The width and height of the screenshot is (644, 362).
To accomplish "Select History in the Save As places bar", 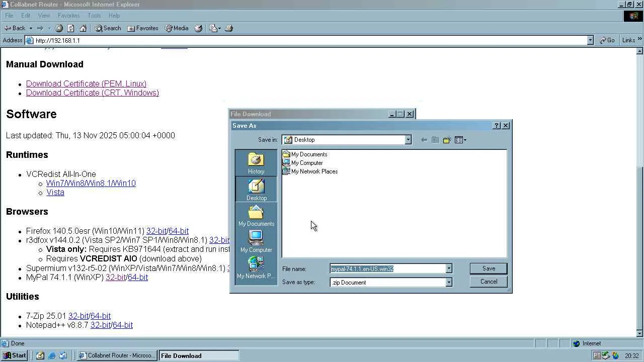I will click(256, 163).
